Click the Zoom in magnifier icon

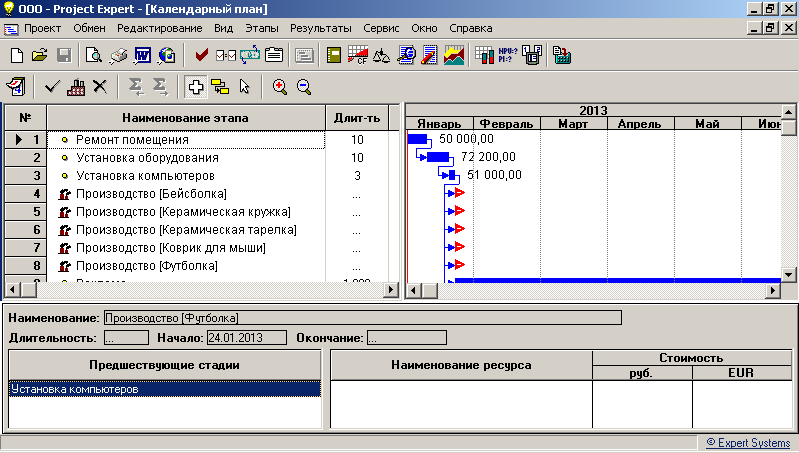click(280, 87)
